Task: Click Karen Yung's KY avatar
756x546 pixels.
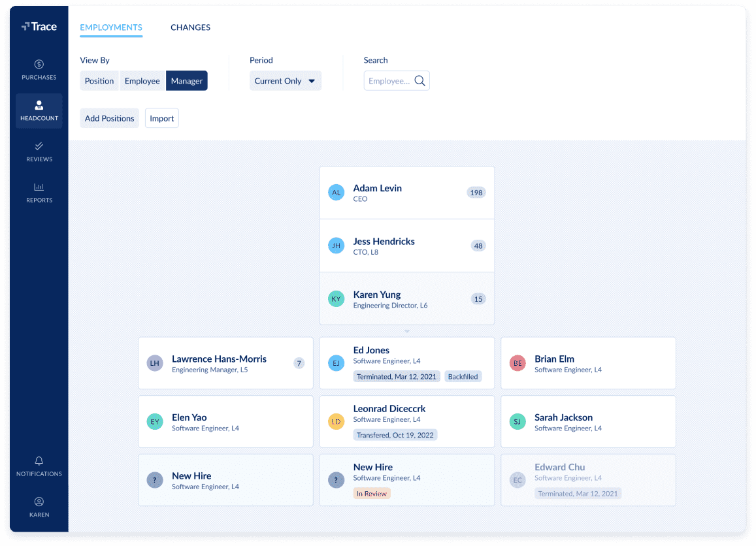Action: pos(336,298)
